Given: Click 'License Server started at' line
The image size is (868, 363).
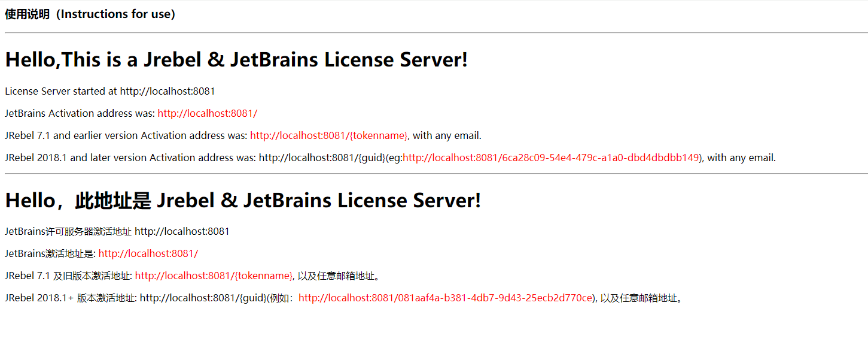Looking at the screenshot, I should click(110, 91).
